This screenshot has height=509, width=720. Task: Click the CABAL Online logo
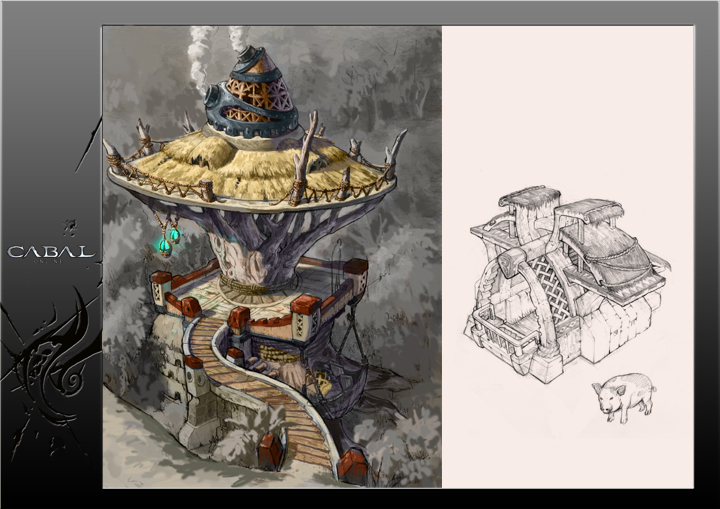(50, 252)
